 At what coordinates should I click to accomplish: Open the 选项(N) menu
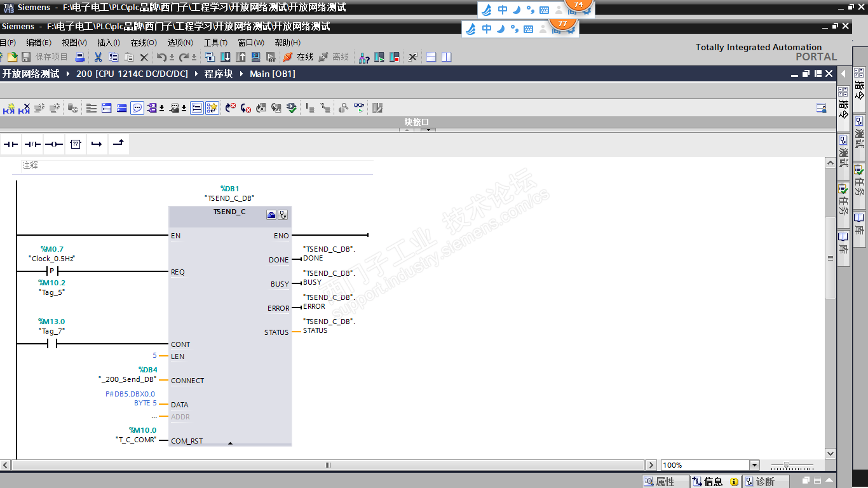point(180,43)
